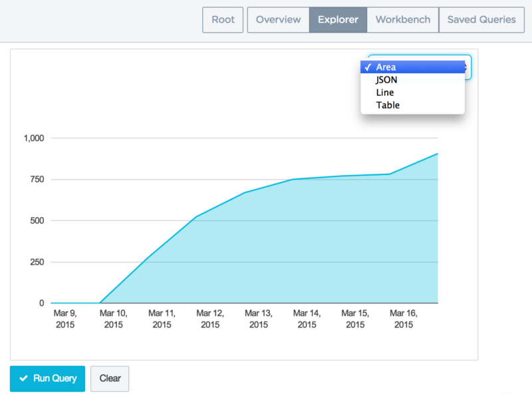Click the 500 y-axis label
This screenshot has height=394, width=532.
37,221
